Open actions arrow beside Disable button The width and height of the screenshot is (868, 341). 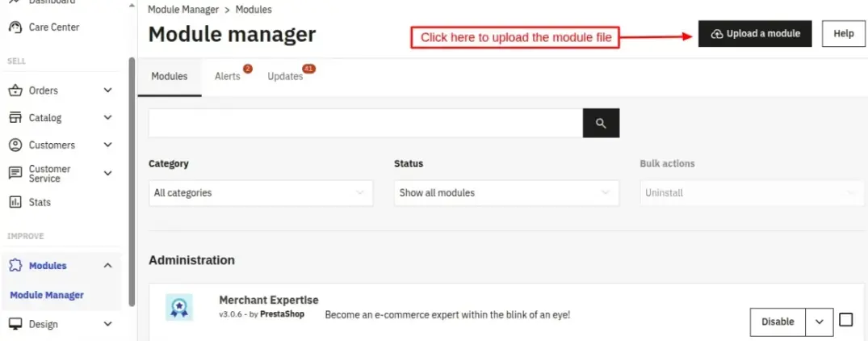(x=820, y=322)
